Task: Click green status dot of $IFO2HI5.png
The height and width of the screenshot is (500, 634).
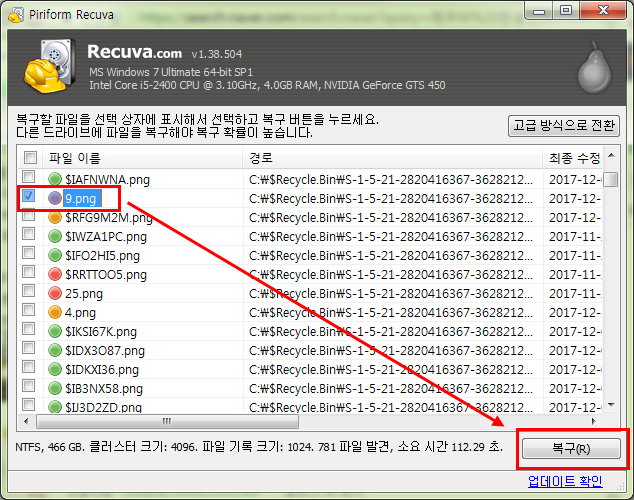Action: [x=55, y=255]
